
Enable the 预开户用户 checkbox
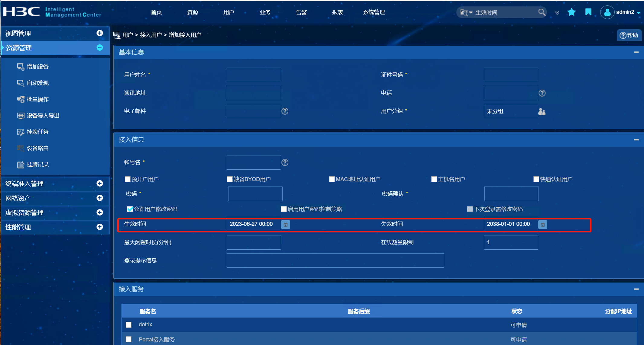pos(128,179)
